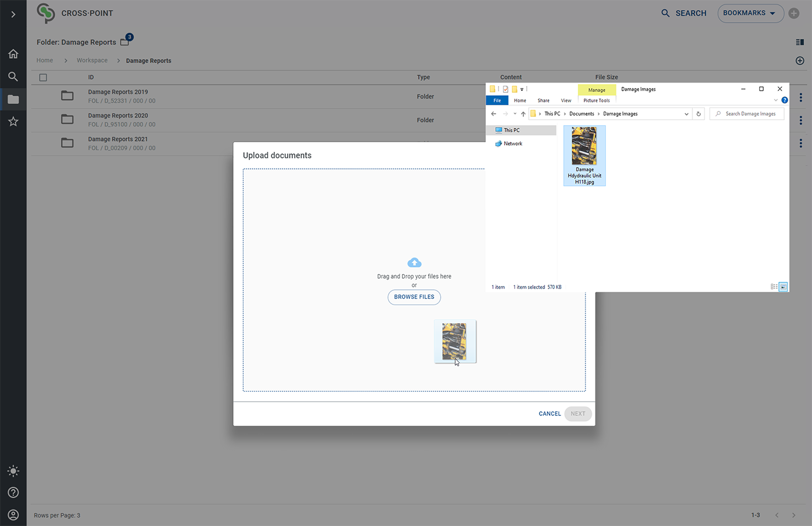Image resolution: width=812 pixels, height=526 pixels.
Task: Click the Browse Files button
Action: click(414, 297)
